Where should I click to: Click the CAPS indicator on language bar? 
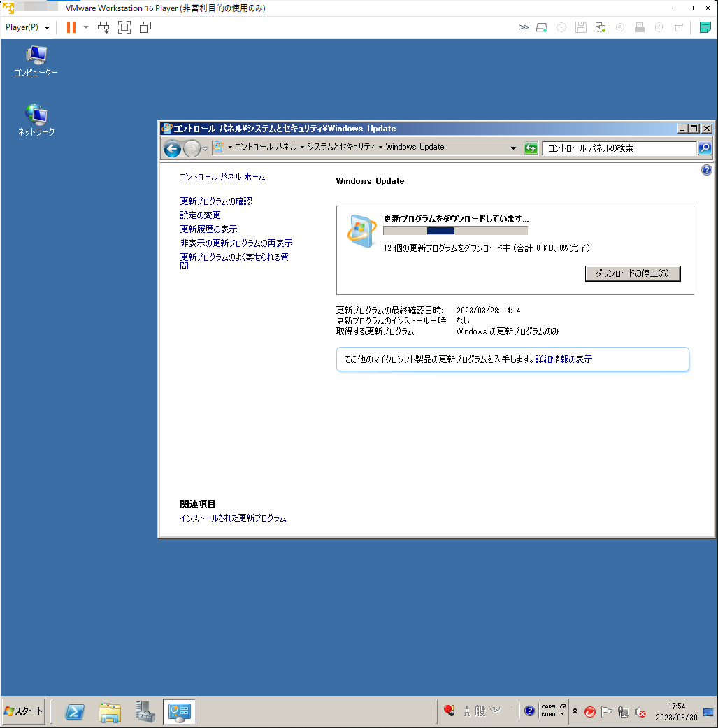point(548,706)
